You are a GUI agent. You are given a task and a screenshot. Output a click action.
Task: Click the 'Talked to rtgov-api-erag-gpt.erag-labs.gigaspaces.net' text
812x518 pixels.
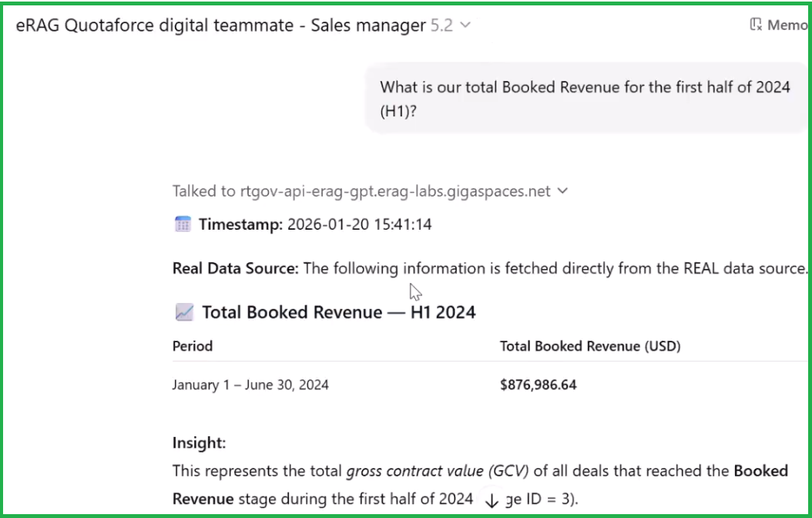pyautogui.click(x=361, y=191)
